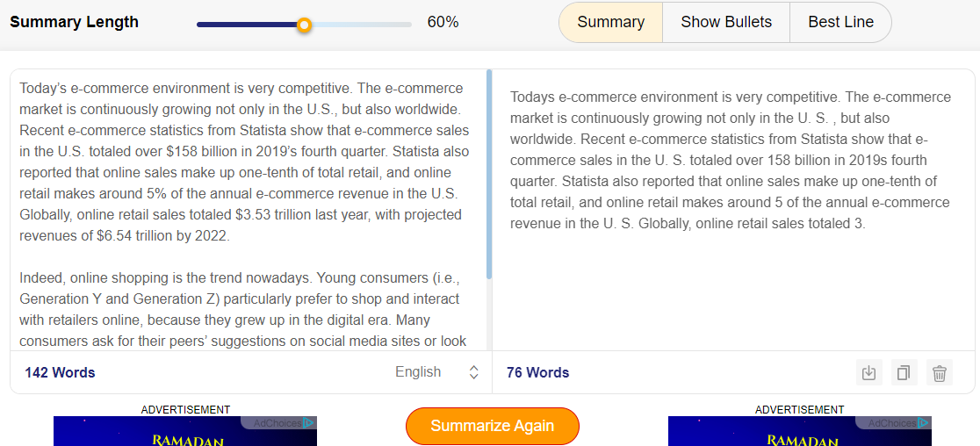Switch to Best Line view
Image resolution: width=980 pixels, height=446 pixels.
pyautogui.click(x=840, y=23)
